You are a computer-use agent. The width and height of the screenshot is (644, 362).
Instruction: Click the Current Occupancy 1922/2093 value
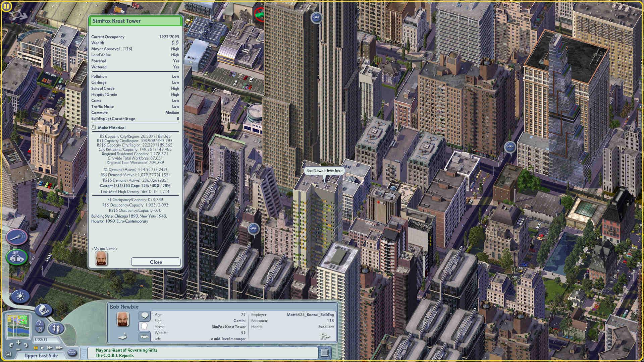coord(169,37)
